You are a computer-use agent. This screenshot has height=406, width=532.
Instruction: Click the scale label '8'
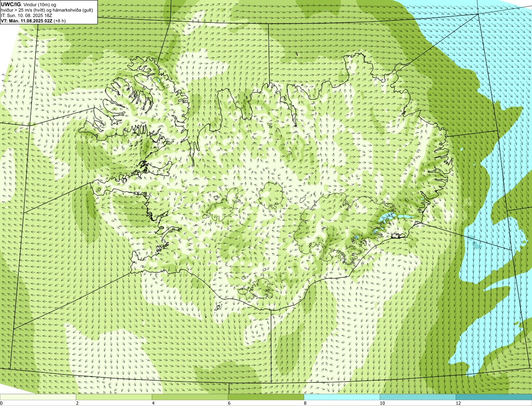305,403
